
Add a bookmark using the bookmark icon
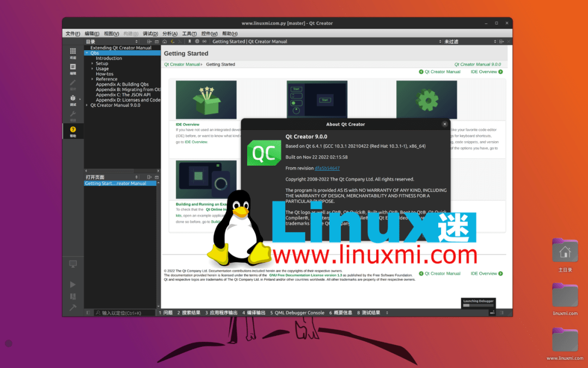click(x=190, y=41)
